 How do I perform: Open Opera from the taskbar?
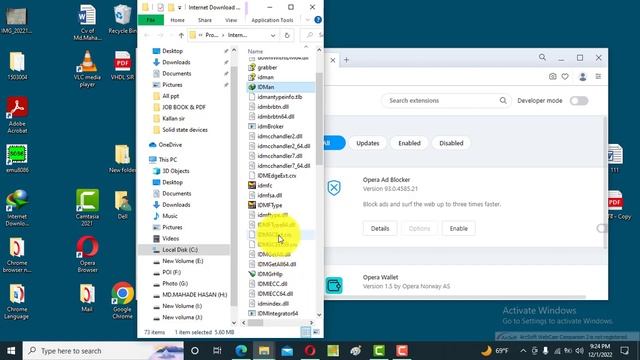coord(310,351)
